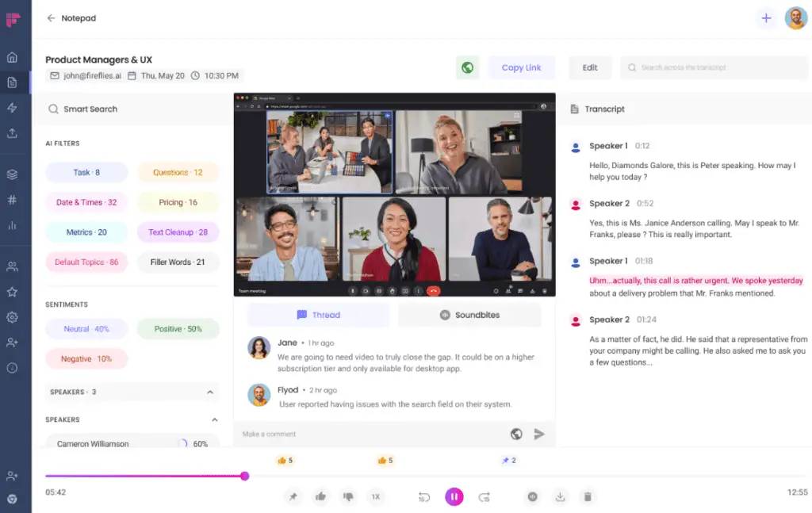Screen dimensions: 812x513
Task: Switch to the Soundbites tab
Action: coord(469,315)
